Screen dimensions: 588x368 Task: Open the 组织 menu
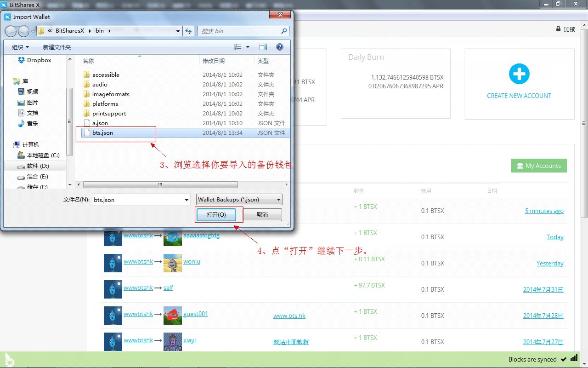[x=20, y=47]
